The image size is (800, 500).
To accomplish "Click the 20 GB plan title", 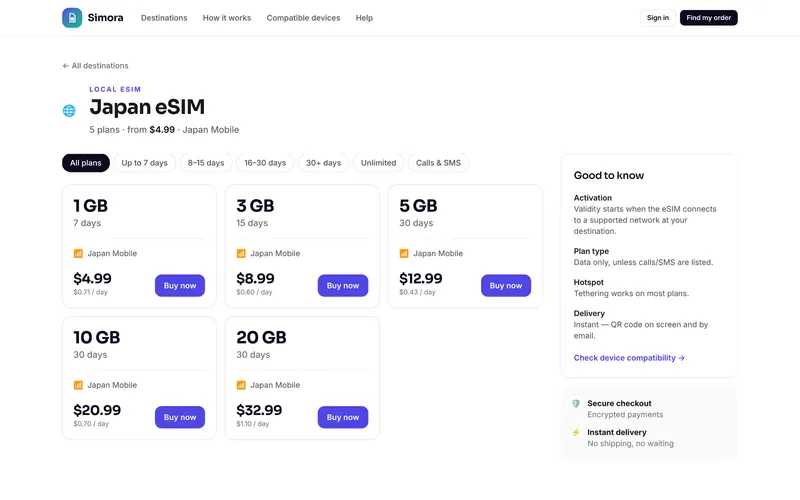I will tap(261, 337).
